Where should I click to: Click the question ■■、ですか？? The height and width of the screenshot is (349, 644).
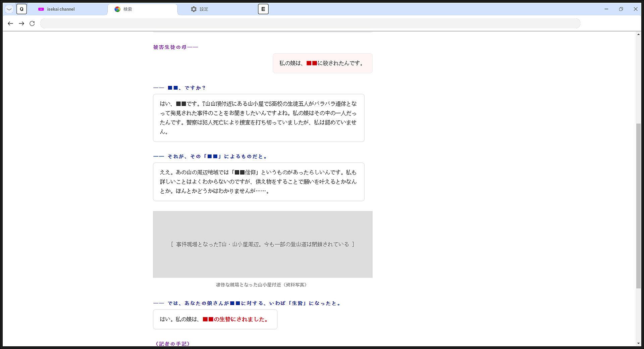179,88
